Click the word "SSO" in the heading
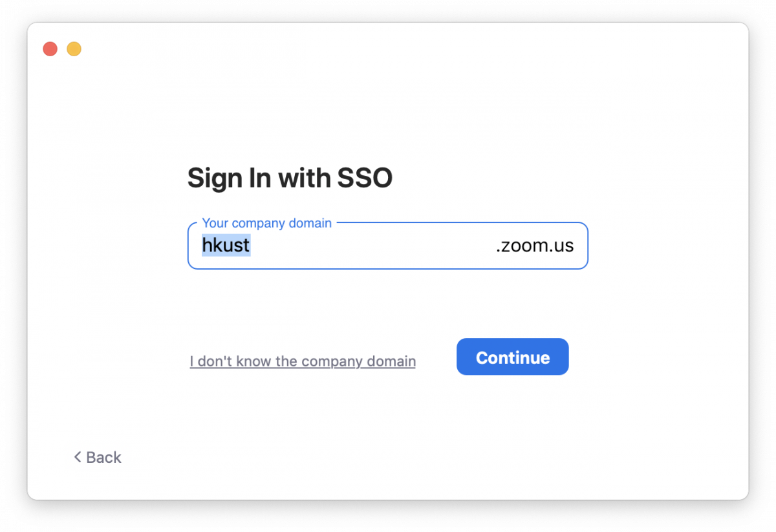This screenshot has height=532, width=776. click(x=365, y=178)
